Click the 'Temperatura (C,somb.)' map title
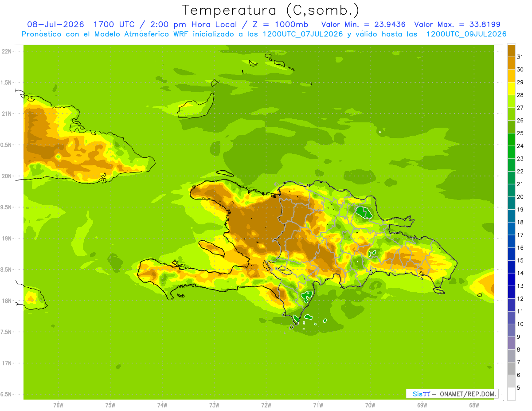The height and width of the screenshot is (411, 532). click(x=271, y=10)
